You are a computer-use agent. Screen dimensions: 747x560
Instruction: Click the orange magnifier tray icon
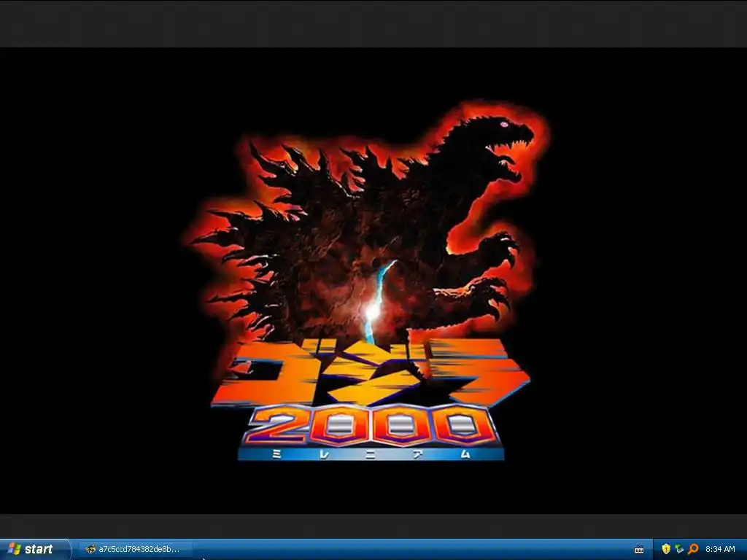693,549
